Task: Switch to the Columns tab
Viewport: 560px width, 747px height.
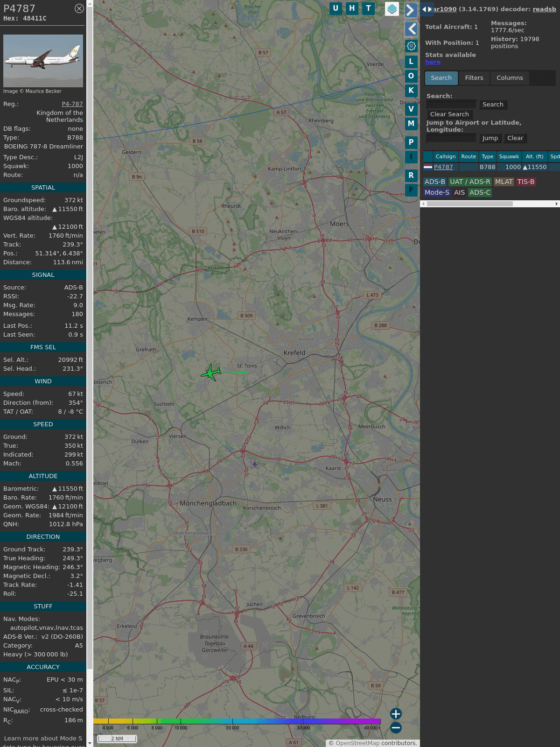Action: tap(510, 78)
